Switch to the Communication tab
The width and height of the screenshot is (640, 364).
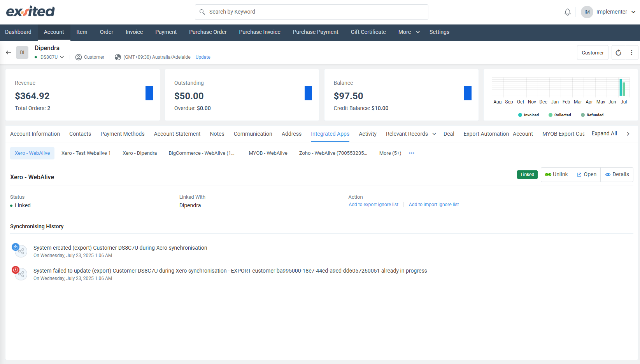point(253,134)
